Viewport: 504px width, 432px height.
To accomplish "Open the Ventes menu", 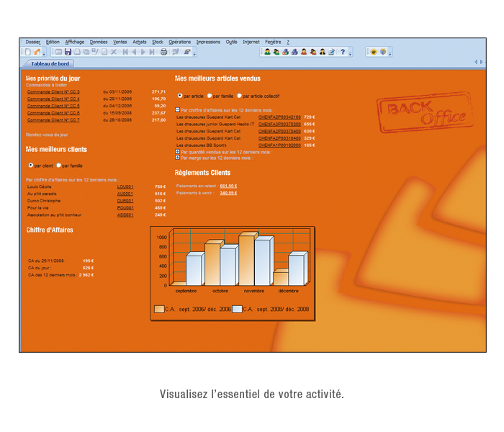I will click(x=120, y=42).
